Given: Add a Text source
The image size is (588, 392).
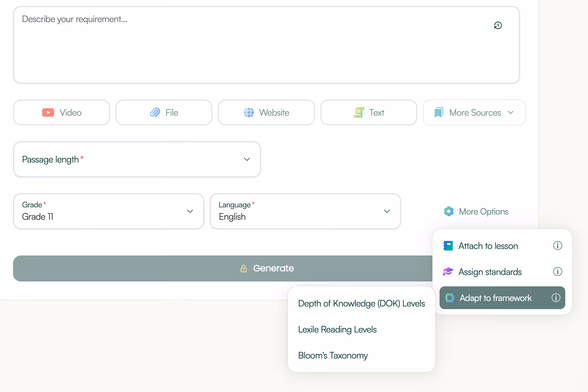Looking at the screenshot, I should coord(369,112).
